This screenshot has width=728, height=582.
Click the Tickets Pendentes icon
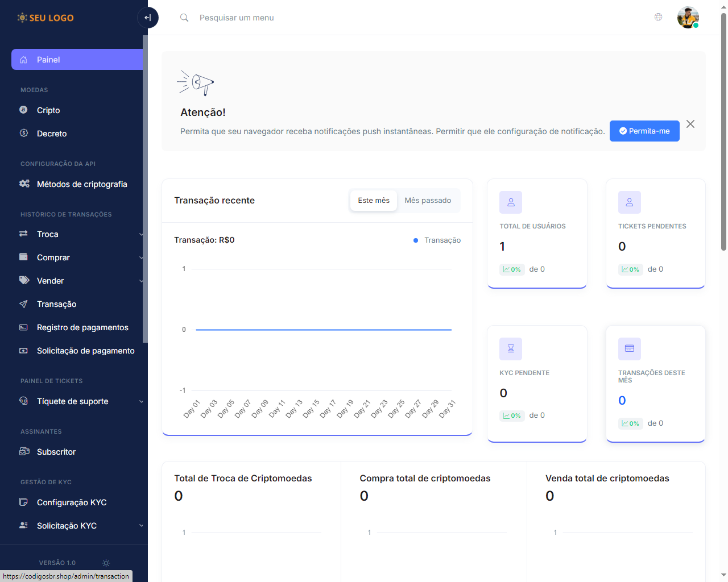[629, 202]
